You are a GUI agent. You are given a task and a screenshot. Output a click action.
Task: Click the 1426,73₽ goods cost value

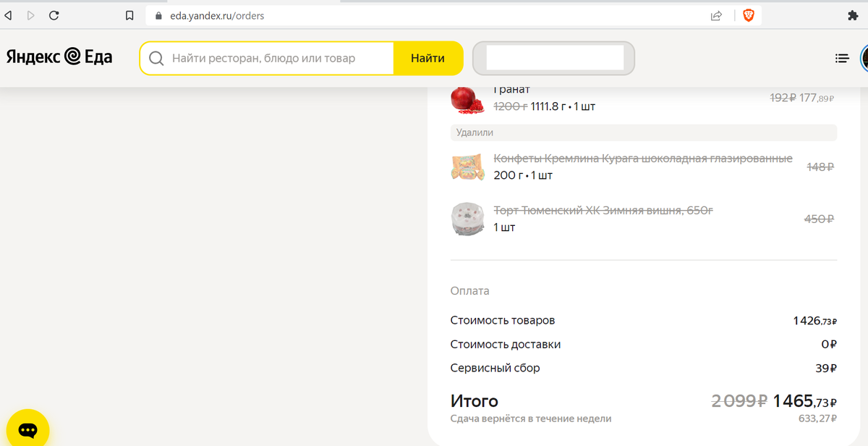point(815,321)
